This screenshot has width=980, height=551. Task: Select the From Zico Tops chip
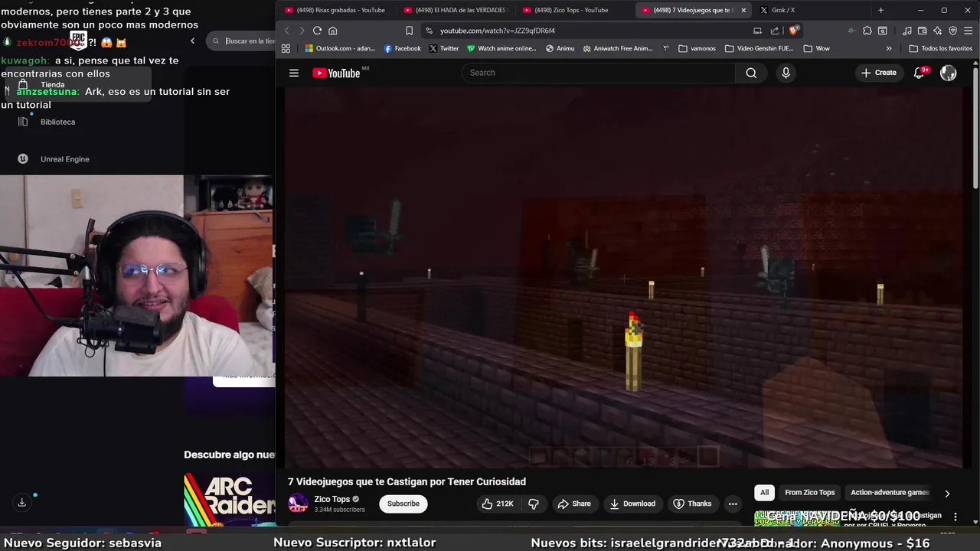click(x=809, y=493)
